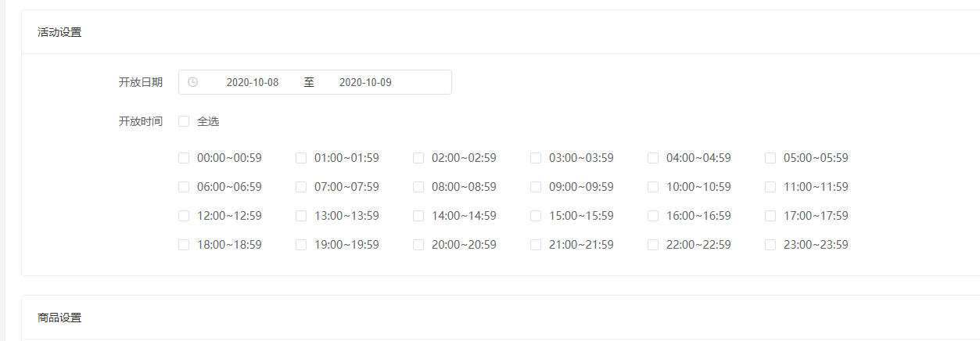Check the 14:00~14:59 checkbox
The width and height of the screenshot is (980, 341).
[x=418, y=216]
